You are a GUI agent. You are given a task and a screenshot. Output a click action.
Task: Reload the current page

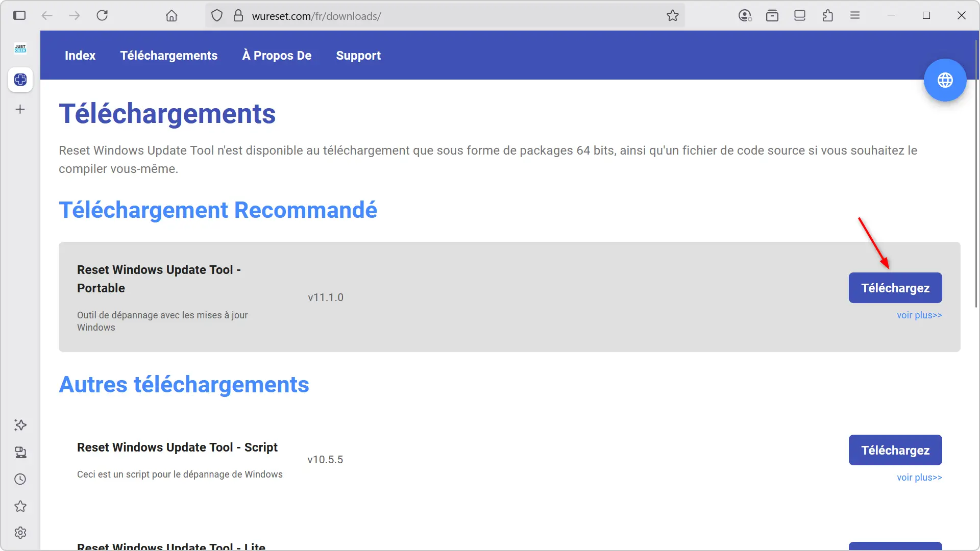(x=102, y=15)
